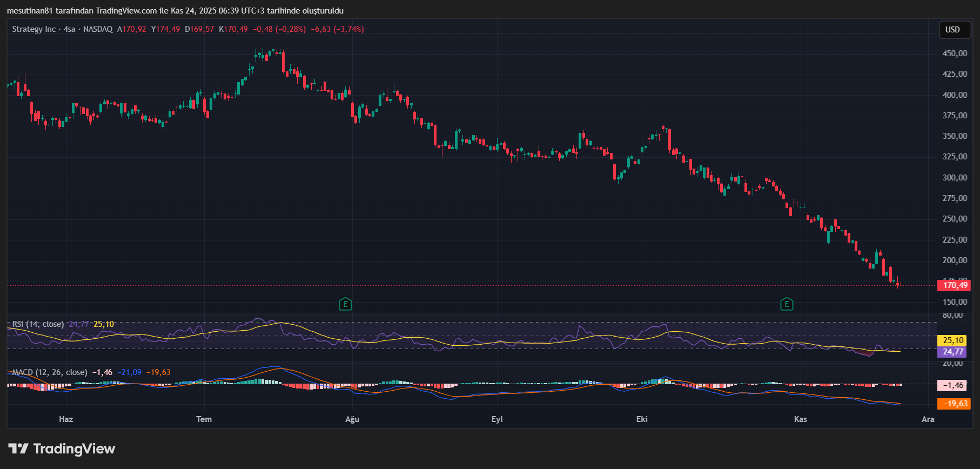Click the 300,00 level on price axis
The width and height of the screenshot is (980, 469).
[x=955, y=178]
